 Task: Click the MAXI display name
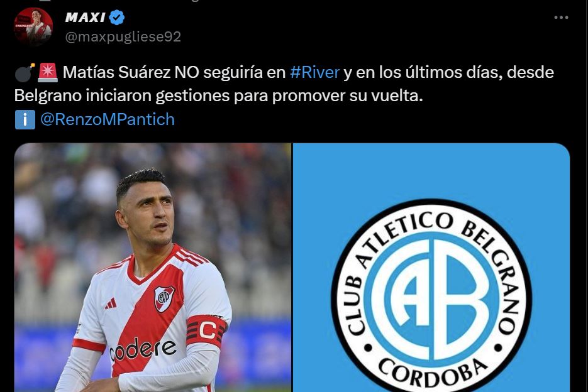coord(86,18)
